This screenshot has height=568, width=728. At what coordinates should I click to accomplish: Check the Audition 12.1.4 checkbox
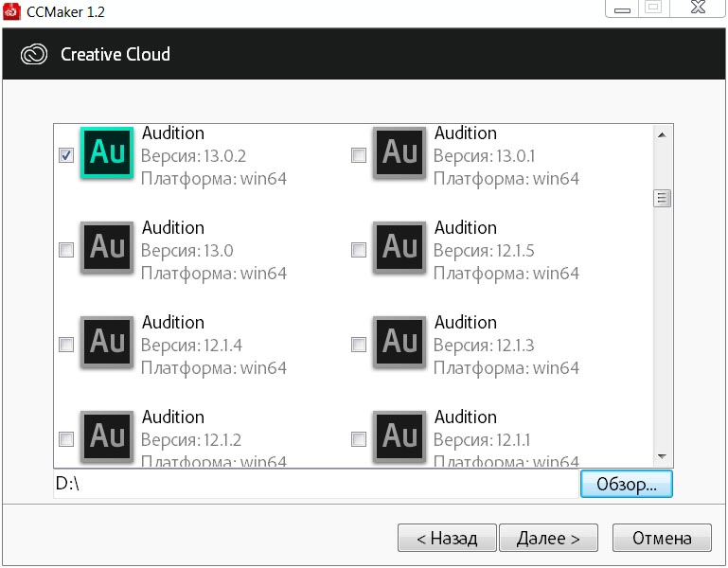pyautogui.click(x=66, y=345)
